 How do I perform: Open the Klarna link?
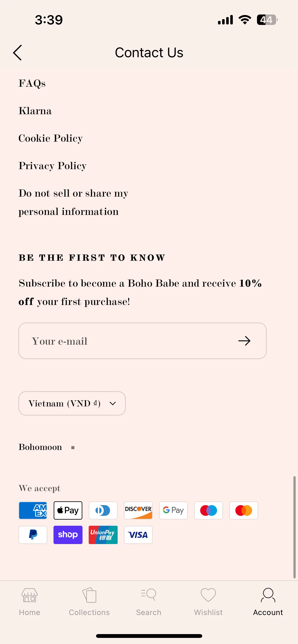pyautogui.click(x=35, y=111)
